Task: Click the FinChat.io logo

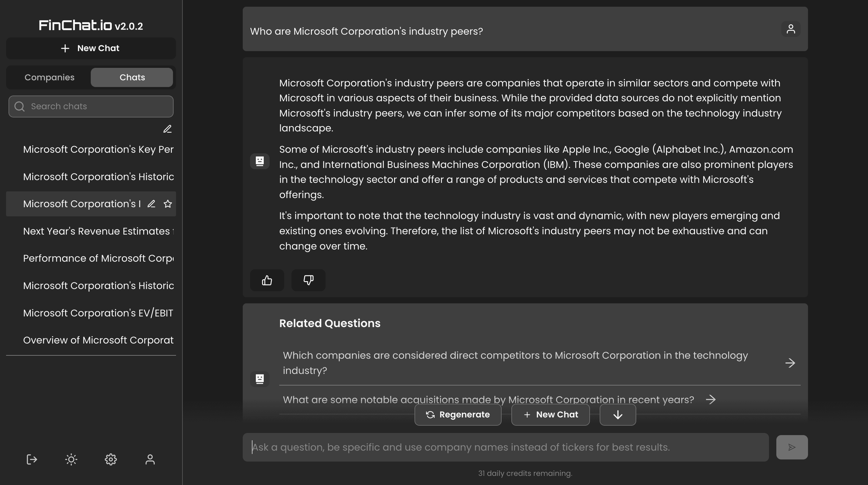Action: pyautogui.click(x=75, y=25)
